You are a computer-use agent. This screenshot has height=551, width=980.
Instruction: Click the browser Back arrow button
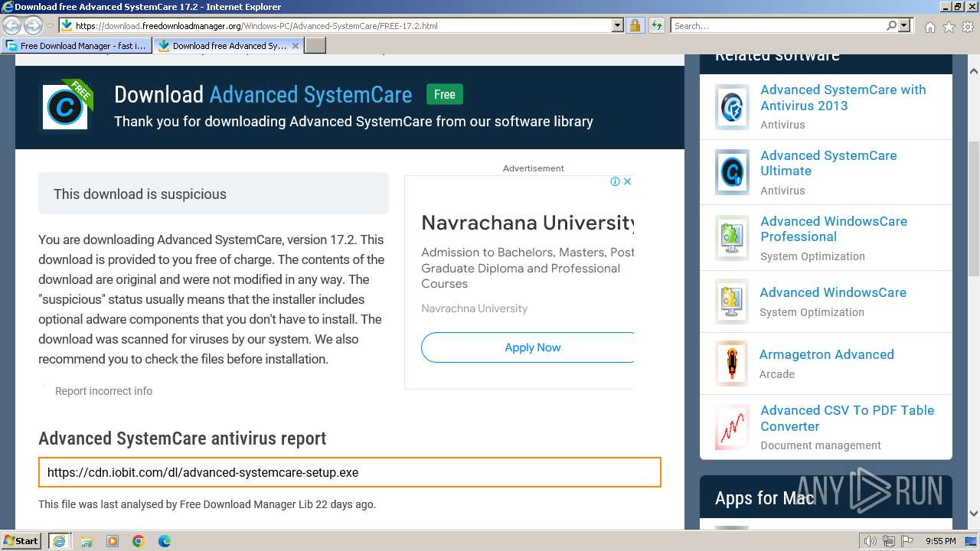pos(11,25)
